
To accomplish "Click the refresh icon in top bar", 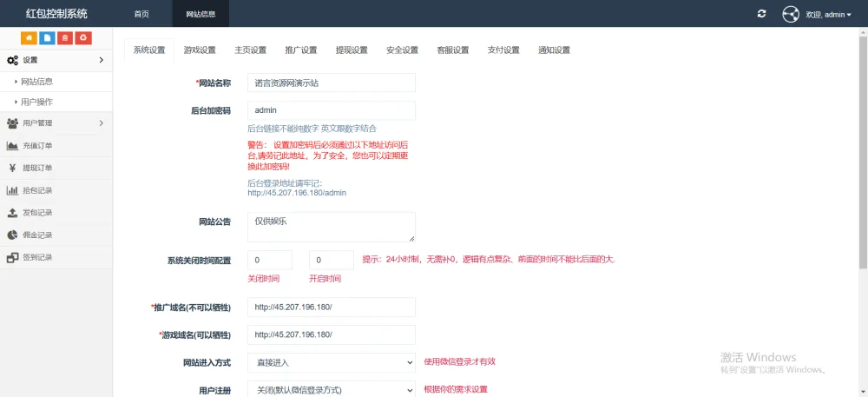I will [x=762, y=14].
